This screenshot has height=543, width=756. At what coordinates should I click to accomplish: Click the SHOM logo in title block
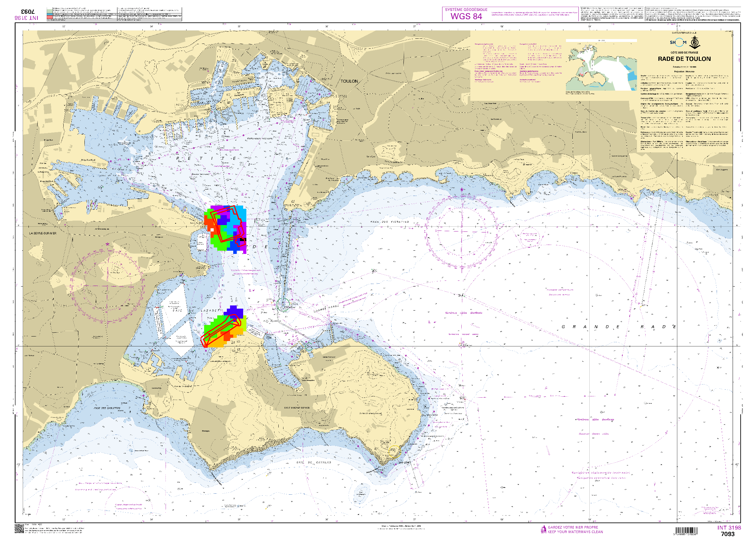tap(678, 42)
